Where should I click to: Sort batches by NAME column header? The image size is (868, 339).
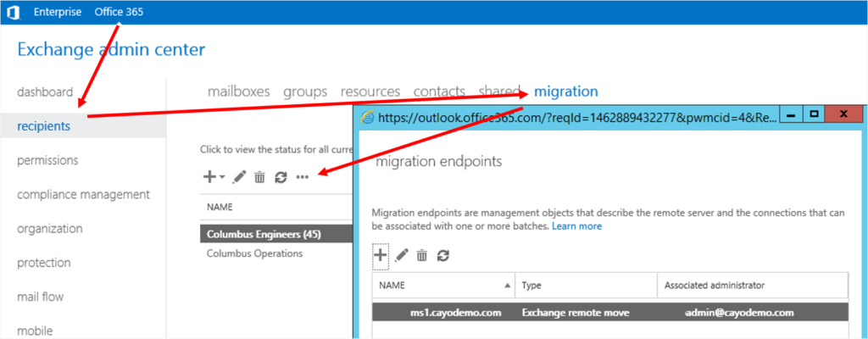[220, 207]
